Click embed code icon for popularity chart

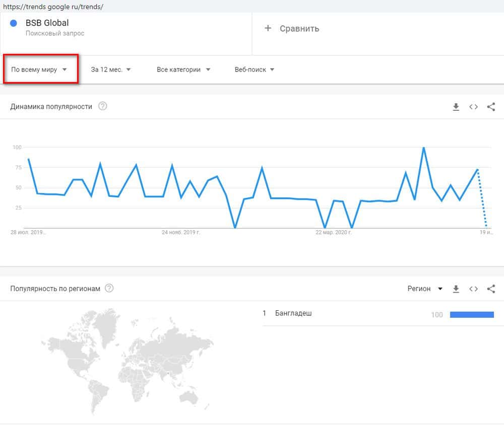click(473, 107)
